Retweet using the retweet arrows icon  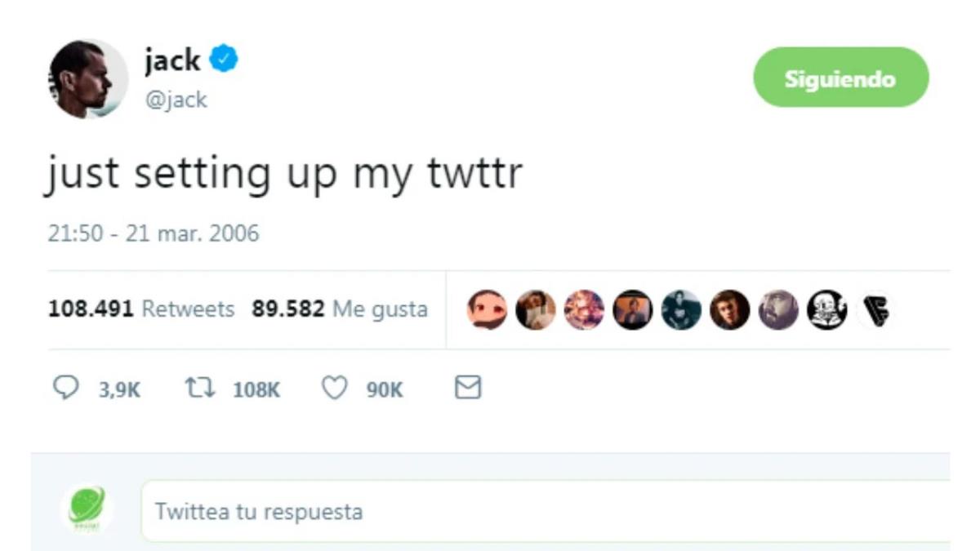coord(200,389)
